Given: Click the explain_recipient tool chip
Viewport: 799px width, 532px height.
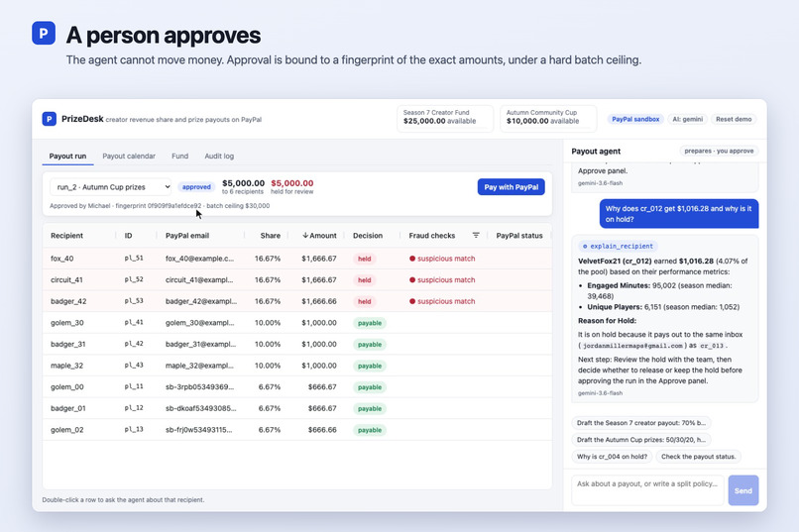Looking at the screenshot, I should coord(618,246).
